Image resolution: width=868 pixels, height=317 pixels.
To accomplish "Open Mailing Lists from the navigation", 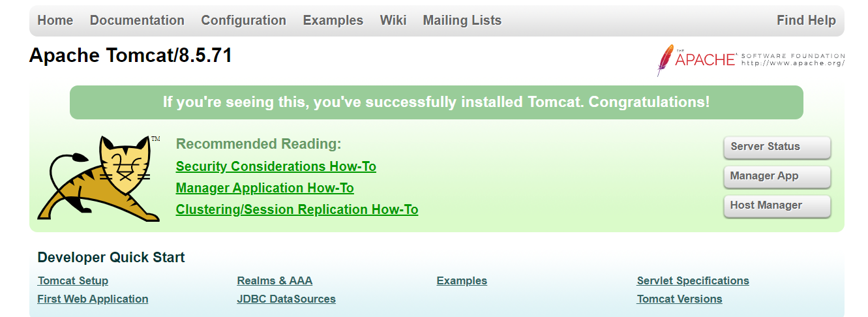I will [462, 20].
